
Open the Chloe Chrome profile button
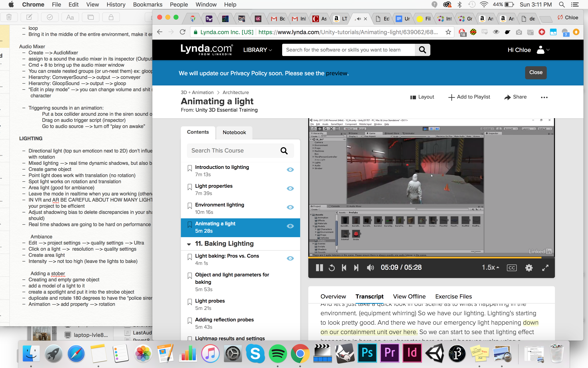click(568, 18)
